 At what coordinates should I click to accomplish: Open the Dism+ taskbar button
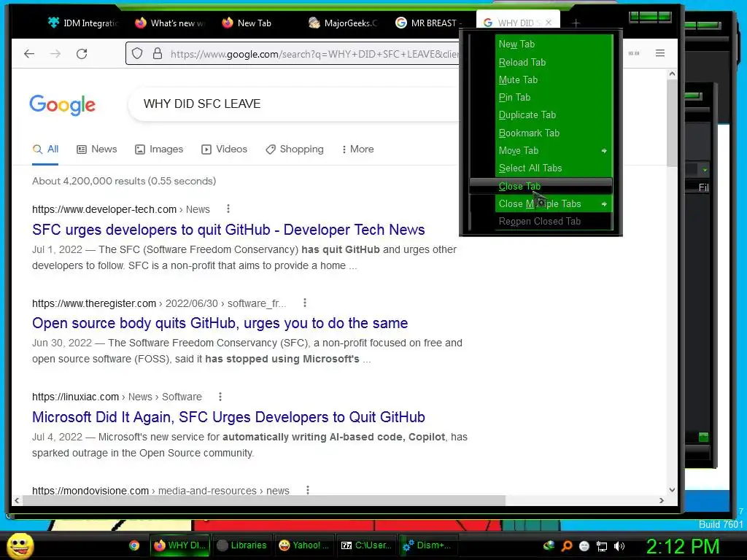click(428, 545)
